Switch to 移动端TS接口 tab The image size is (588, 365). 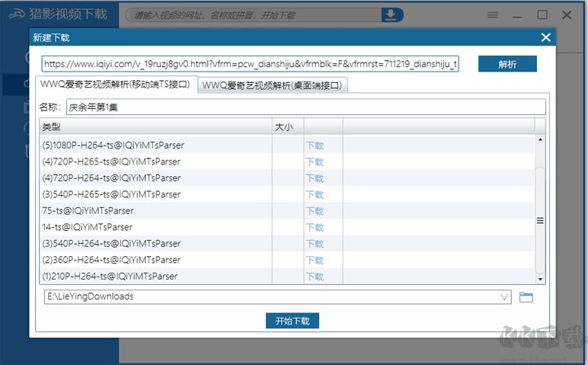[116, 85]
